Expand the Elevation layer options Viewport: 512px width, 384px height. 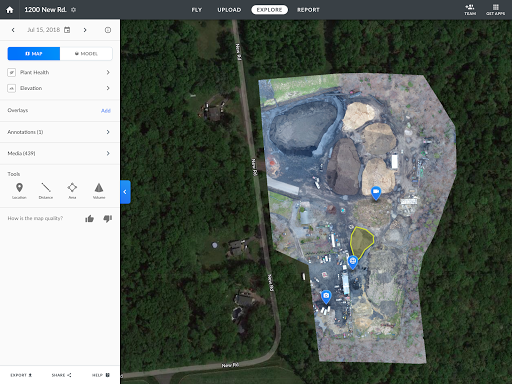coord(108,88)
